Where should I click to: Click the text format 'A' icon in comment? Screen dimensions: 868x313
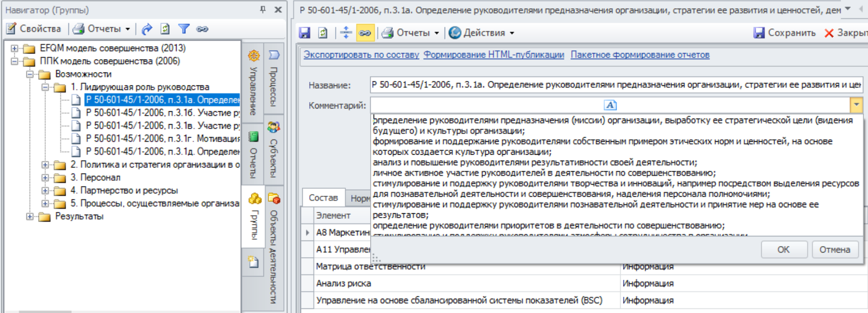pos(610,105)
